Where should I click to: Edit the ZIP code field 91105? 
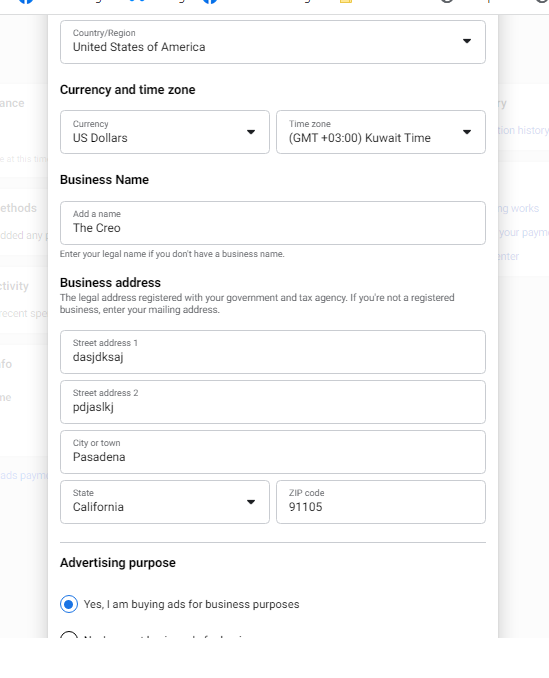(381, 502)
